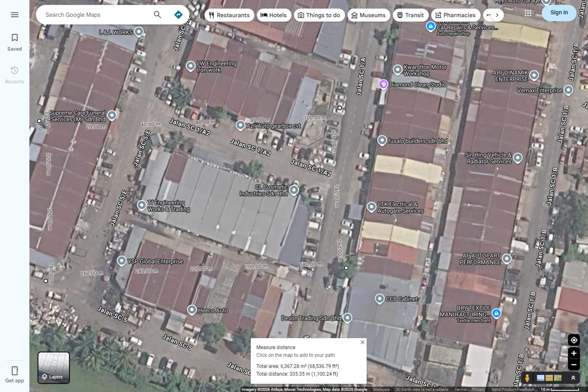
Task: Click the measurement point near 180.00 m
Action: [x=346, y=268]
